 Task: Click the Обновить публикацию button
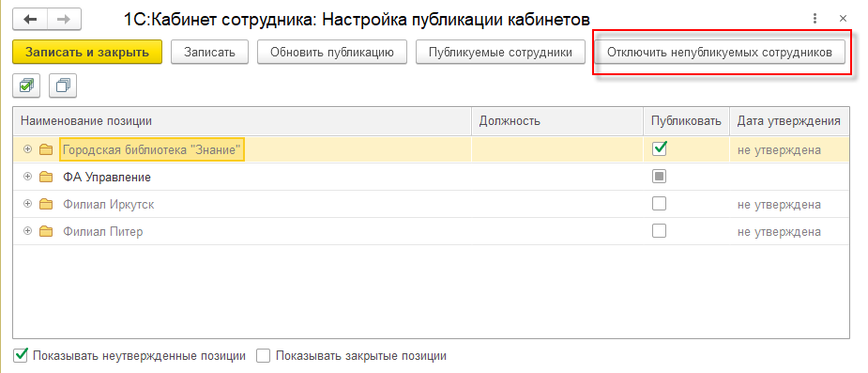pyautogui.click(x=332, y=52)
